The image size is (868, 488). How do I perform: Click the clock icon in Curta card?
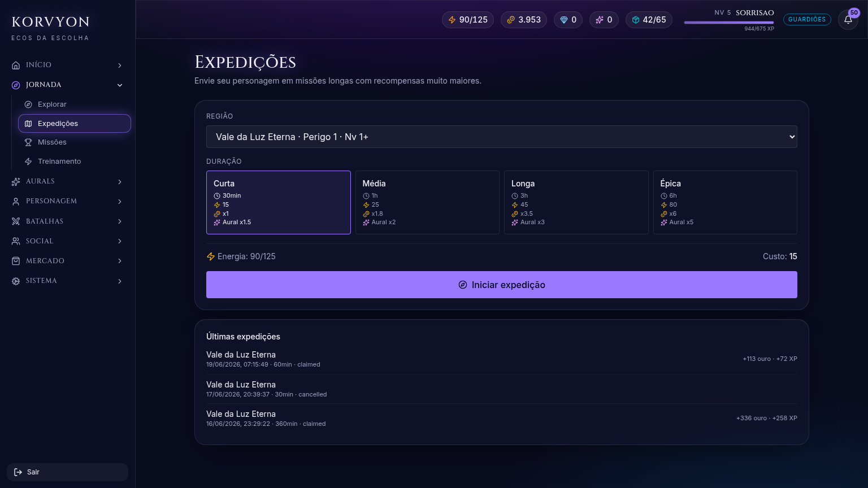(217, 196)
